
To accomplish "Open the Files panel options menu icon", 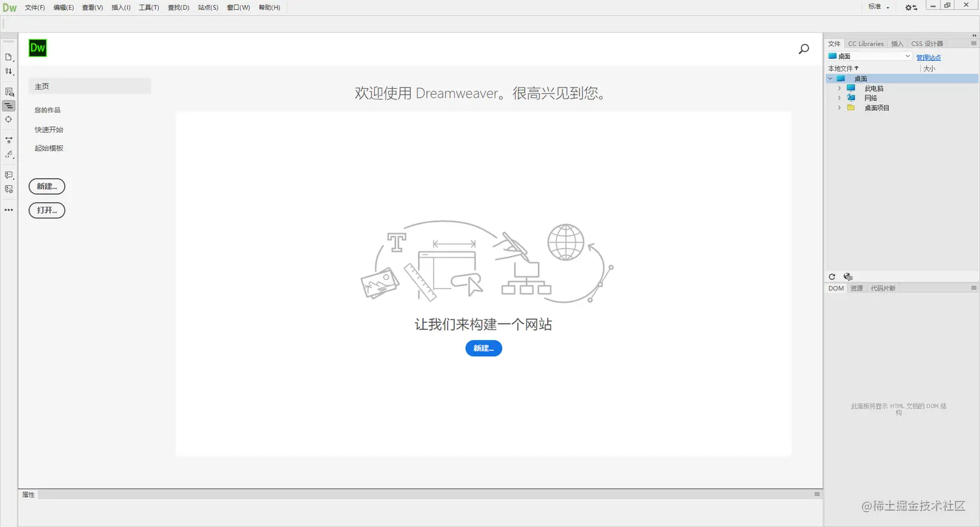I will click(974, 43).
